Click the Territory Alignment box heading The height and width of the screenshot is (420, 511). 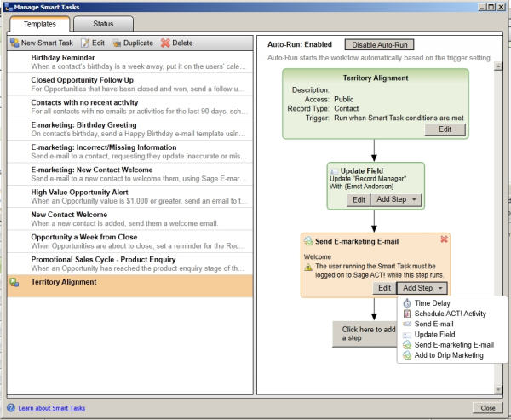point(376,78)
